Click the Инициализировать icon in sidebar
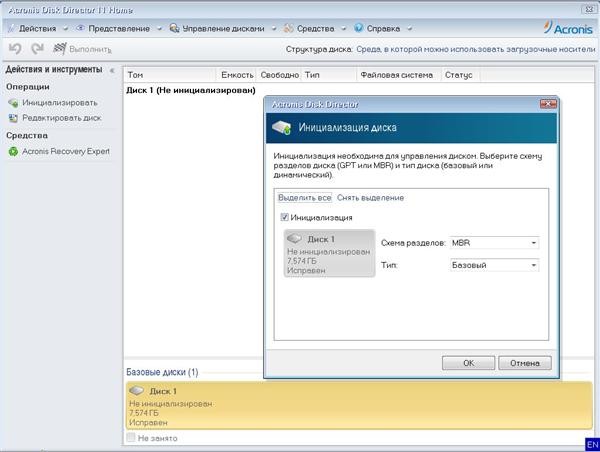 (13, 103)
